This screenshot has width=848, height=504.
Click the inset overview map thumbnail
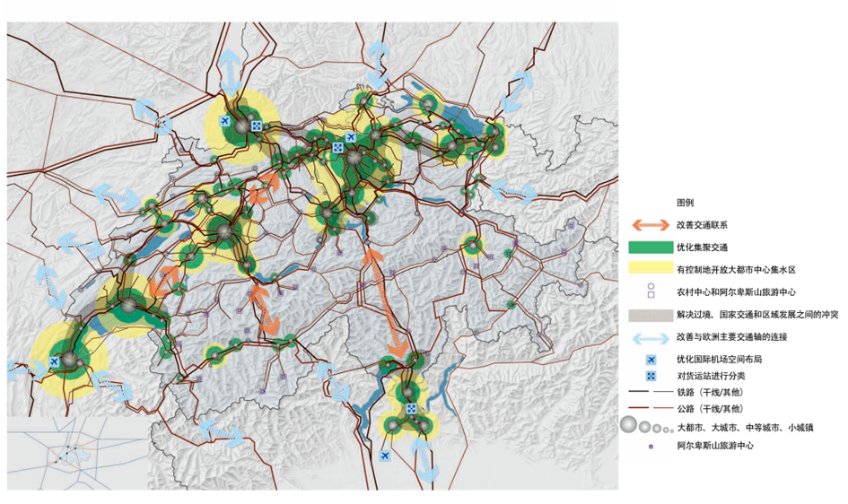(x=78, y=452)
